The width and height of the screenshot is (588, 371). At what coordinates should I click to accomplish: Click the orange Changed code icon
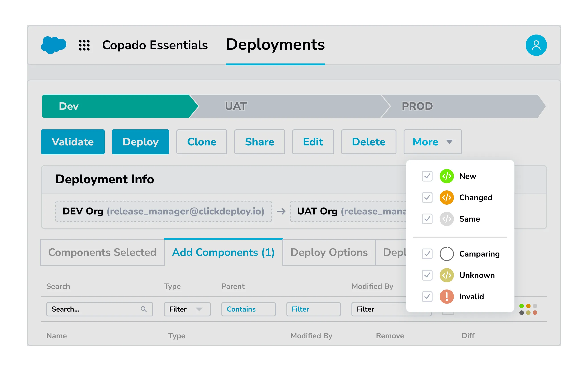pos(446,198)
